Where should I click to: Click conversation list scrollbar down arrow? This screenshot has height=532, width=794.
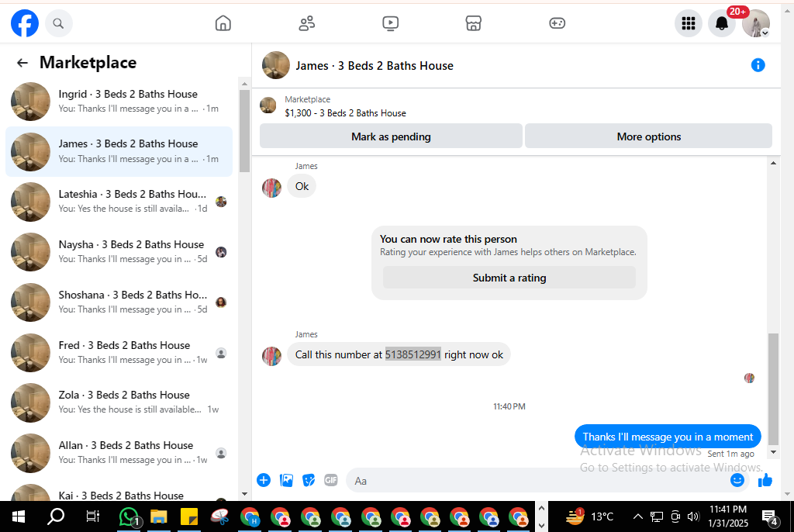(x=244, y=493)
